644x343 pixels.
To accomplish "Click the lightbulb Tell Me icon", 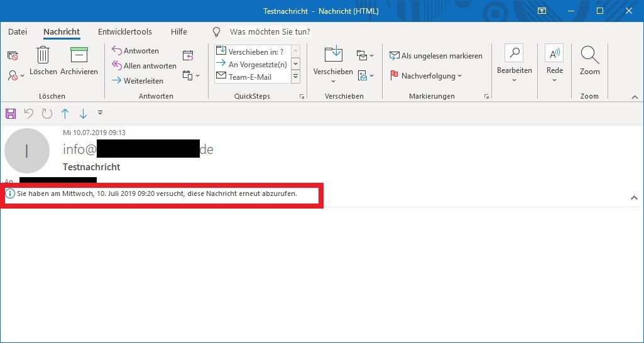I will [x=216, y=31].
